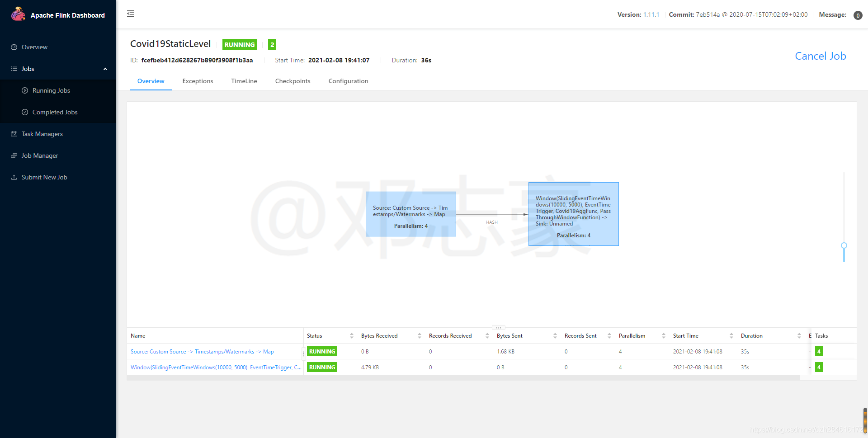868x438 pixels.
Task: Switch to the Overview job tab
Action: [x=151, y=81]
